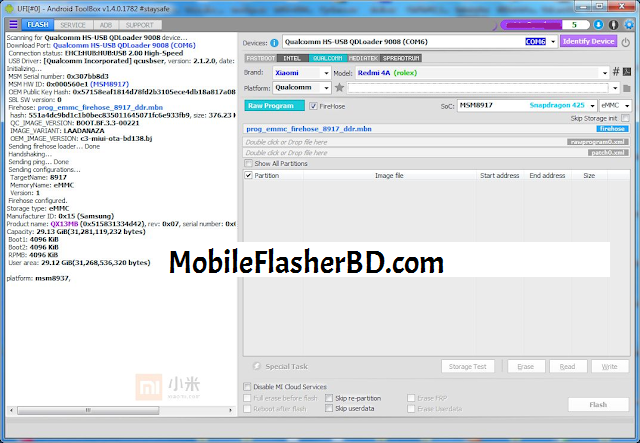The width and height of the screenshot is (640, 443).
Task: Click the hash symbol icon beside Model
Action: pyautogui.click(x=616, y=72)
